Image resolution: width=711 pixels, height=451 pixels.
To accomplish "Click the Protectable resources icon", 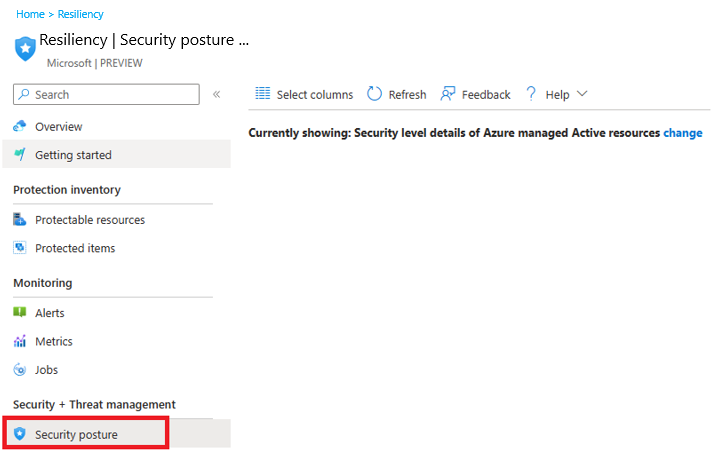I will [19, 219].
